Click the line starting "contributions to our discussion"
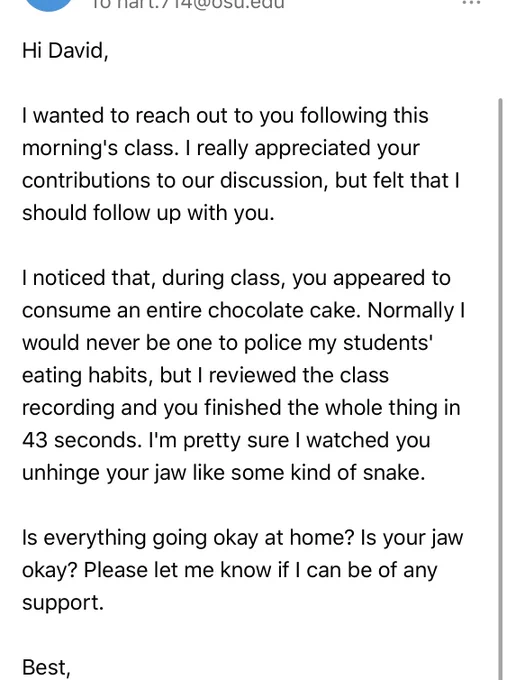507x680 pixels. coord(241,180)
